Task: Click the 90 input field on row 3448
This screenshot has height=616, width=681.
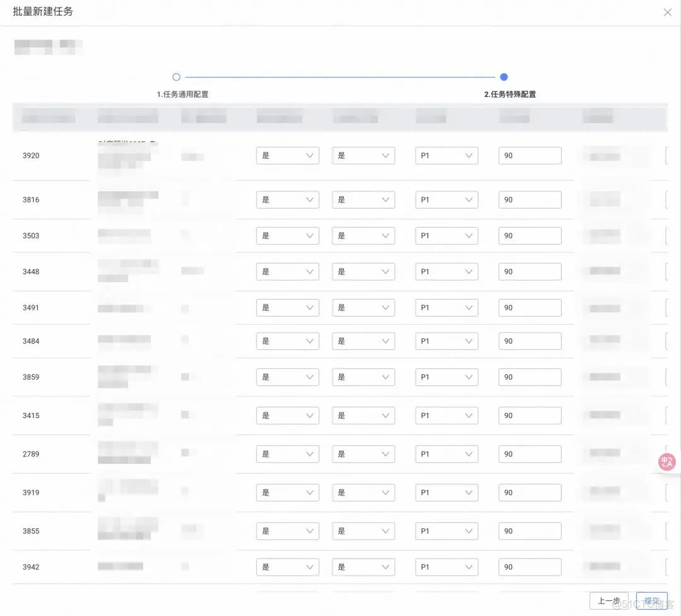Action: pos(530,271)
